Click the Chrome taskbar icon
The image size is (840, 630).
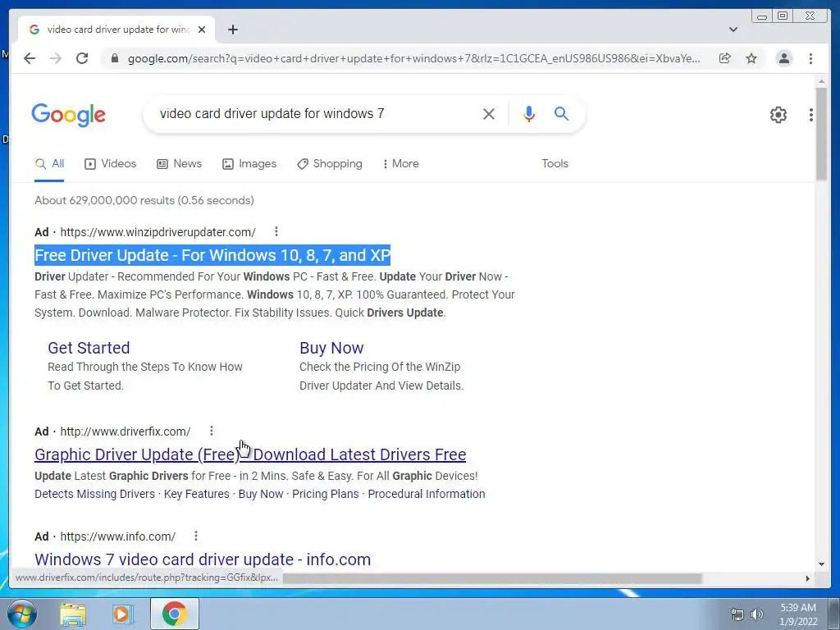[175, 614]
